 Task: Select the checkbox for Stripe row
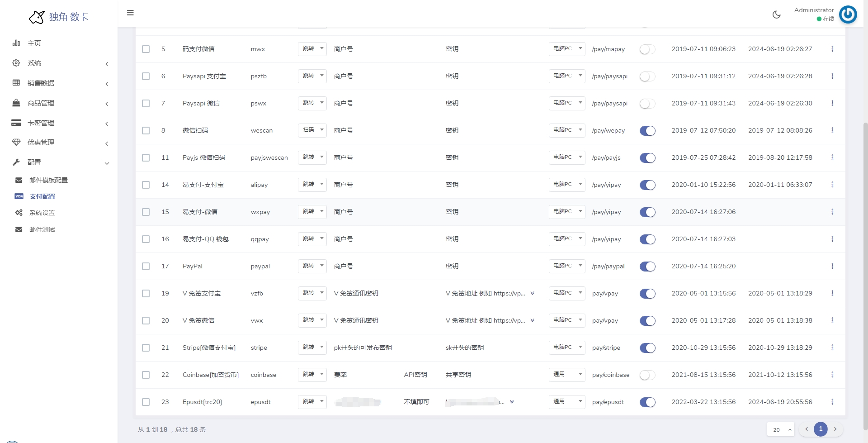[x=146, y=348]
